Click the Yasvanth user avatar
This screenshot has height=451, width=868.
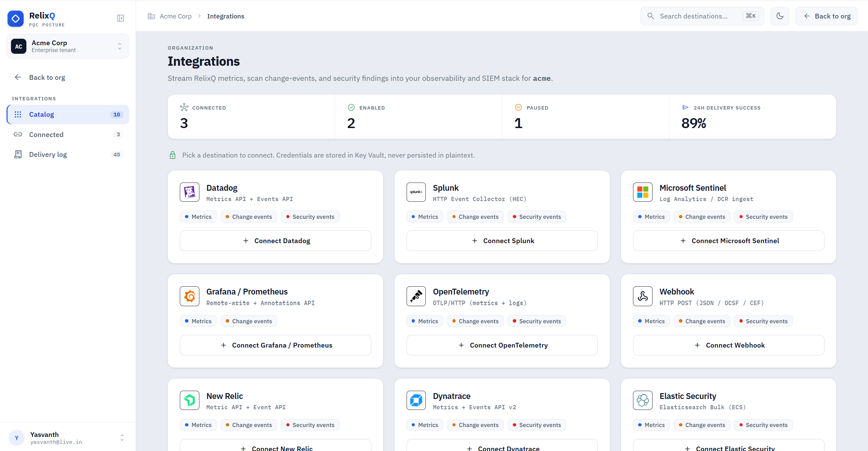click(x=16, y=438)
